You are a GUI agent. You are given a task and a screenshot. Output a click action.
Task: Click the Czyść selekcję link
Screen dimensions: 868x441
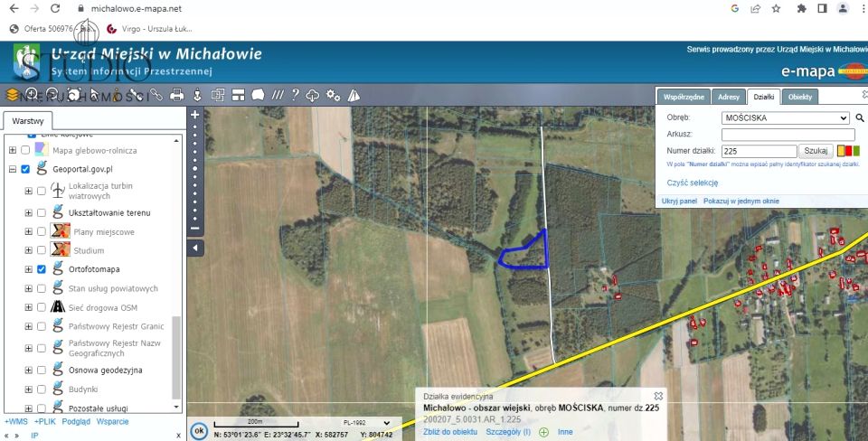[x=693, y=183]
